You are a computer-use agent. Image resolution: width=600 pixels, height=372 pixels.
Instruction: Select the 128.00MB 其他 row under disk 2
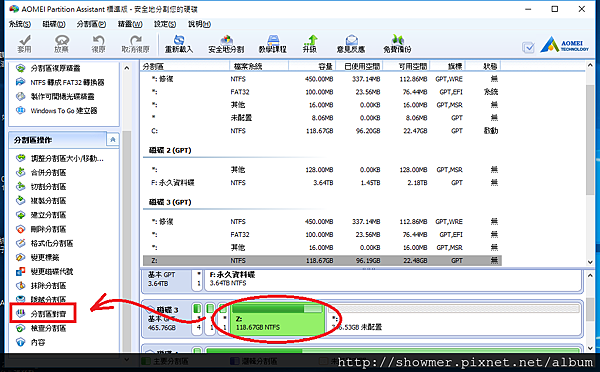click(322, 170)
